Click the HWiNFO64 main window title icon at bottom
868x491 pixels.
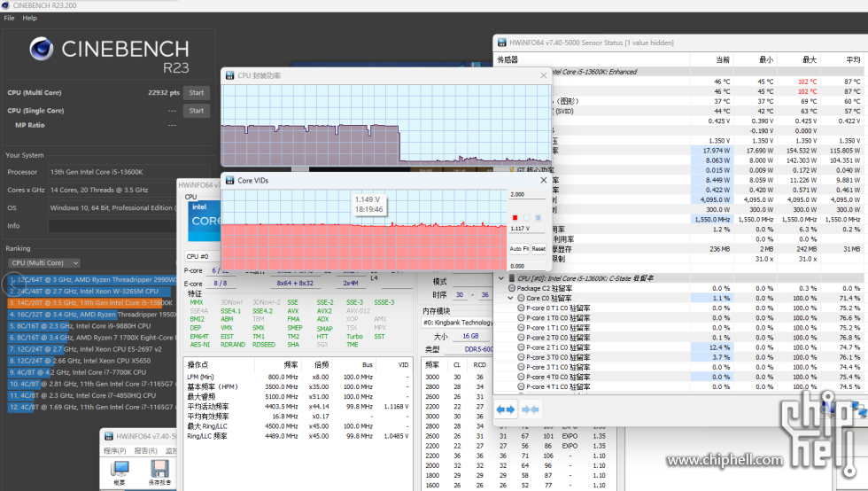[x=108, y=436]
